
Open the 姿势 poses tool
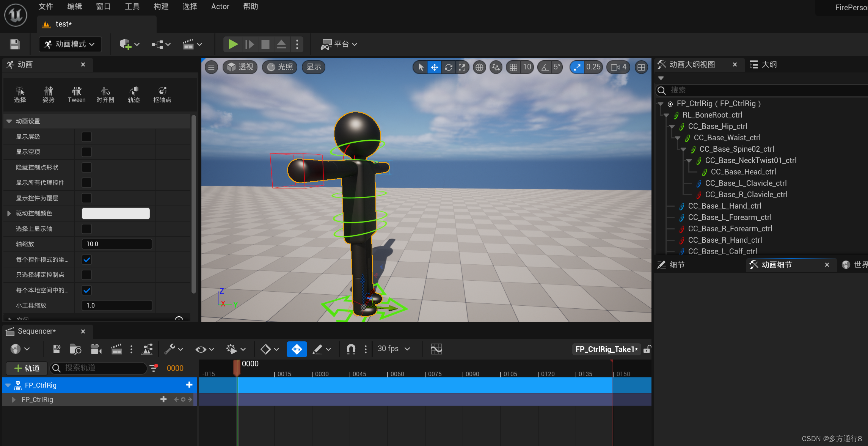pyautogui.click(x=49, y=95)
